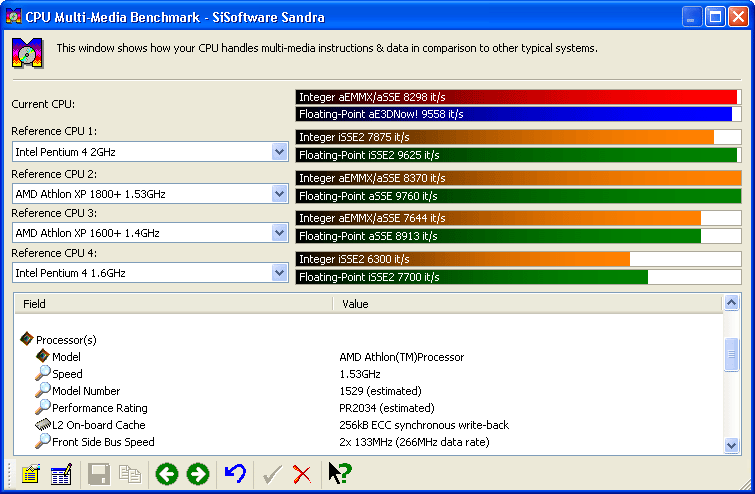The image size is (755, 494).
Task: Open Reference CPU 3 dropdown arrow
Action: coord(279,233)
